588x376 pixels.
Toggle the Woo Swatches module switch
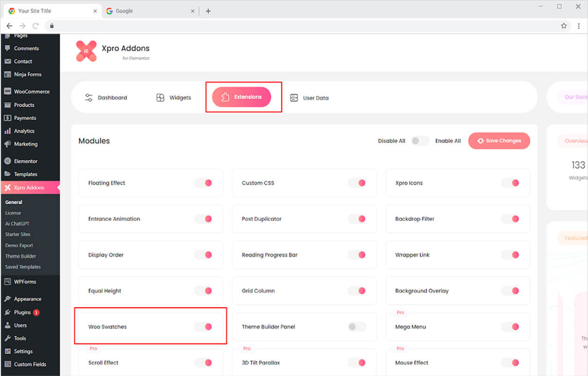click(204, 326)
